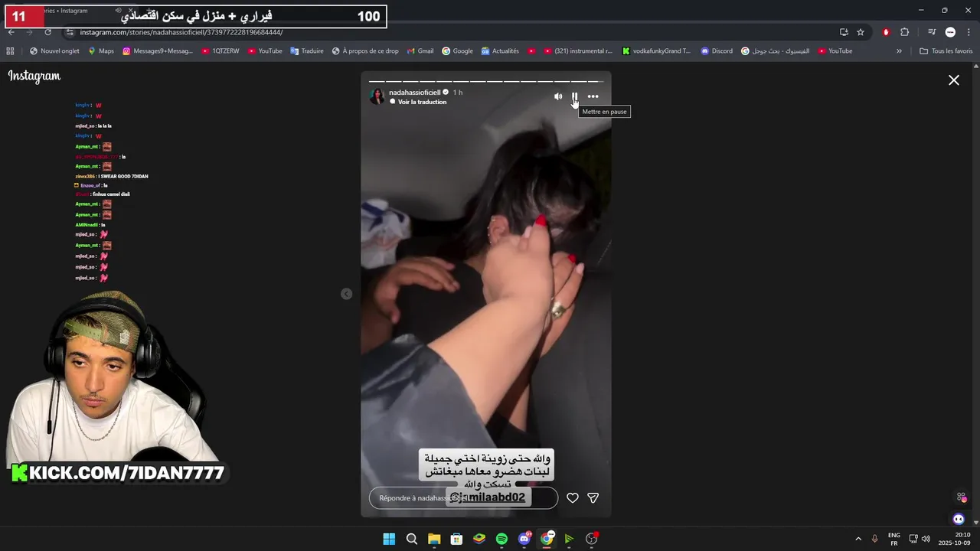The image size is (980, 551).
Task: Open the Discord bookmark
Action: (x=717, y=51)
